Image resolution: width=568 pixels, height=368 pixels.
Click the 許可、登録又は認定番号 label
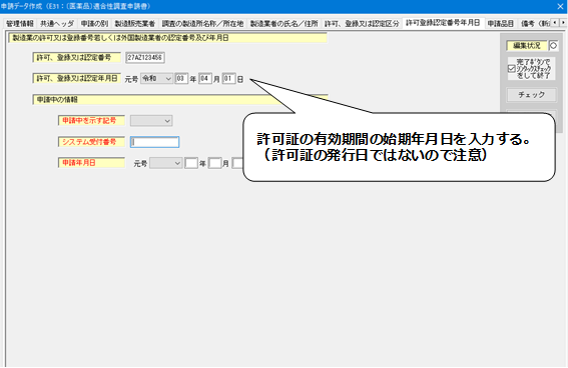click(77, 58)
